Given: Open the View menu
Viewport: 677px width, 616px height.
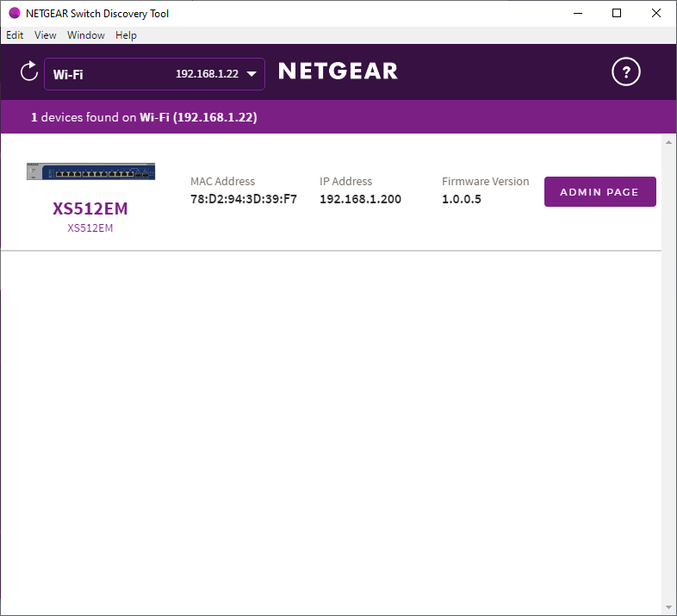Looking at the screenshot, I should (46, 35).
